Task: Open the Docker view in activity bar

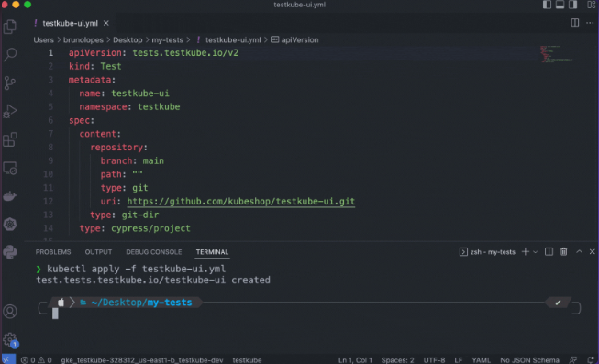Action: coord(10,196)
